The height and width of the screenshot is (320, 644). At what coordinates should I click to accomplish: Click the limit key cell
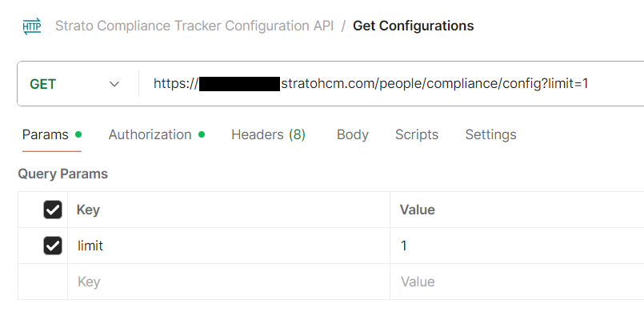coord(228,246)
